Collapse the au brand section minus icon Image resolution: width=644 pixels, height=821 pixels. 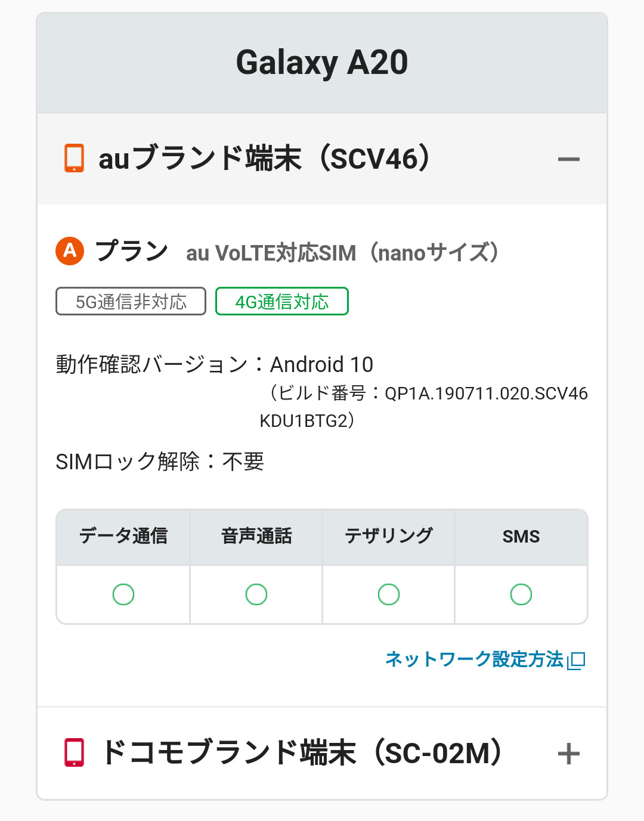568,159
